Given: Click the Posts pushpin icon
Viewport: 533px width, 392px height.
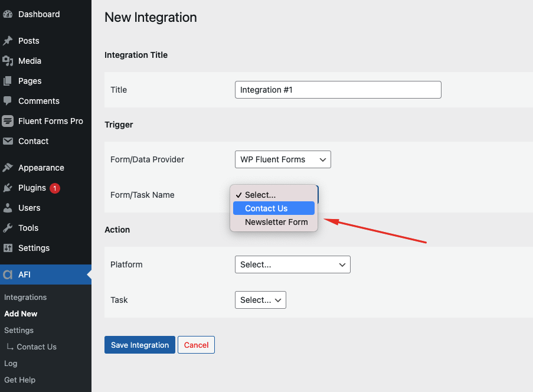Looking at the screenshot, I should 8,41.
